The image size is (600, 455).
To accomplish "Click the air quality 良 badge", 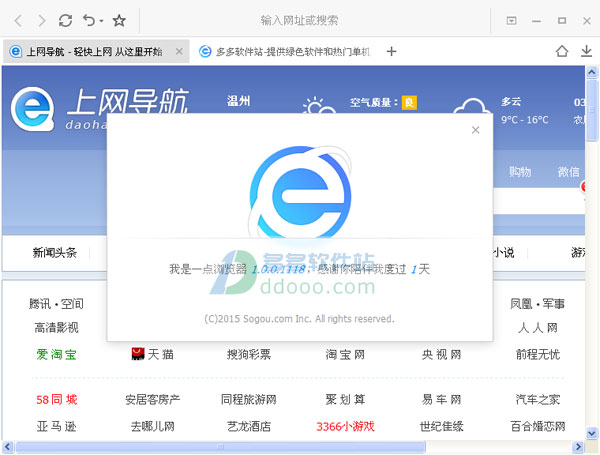I will [409, 102].
